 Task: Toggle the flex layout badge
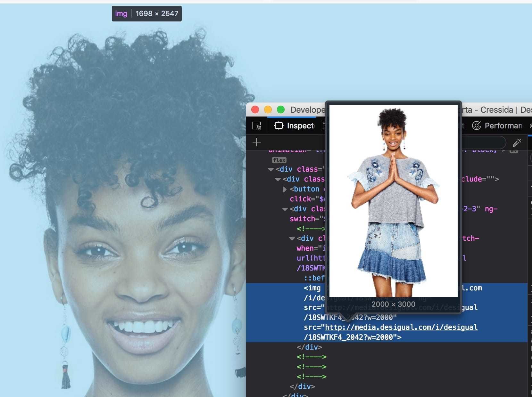point(279,160)
